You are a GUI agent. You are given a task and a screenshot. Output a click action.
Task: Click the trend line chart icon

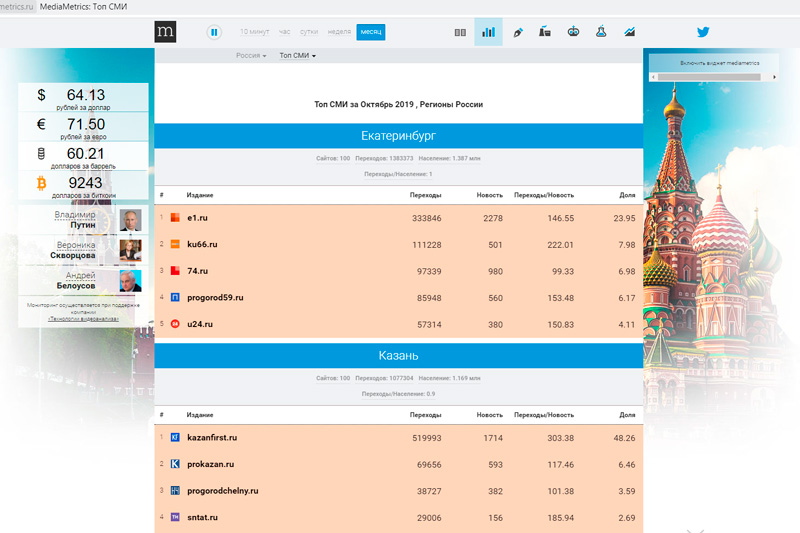pos(629,32)
